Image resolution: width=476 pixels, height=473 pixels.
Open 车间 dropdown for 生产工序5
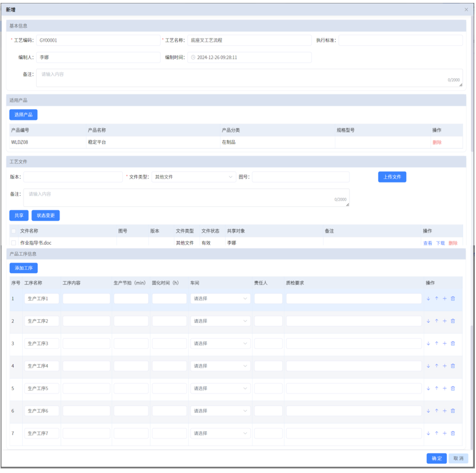(x=220, y=388)
